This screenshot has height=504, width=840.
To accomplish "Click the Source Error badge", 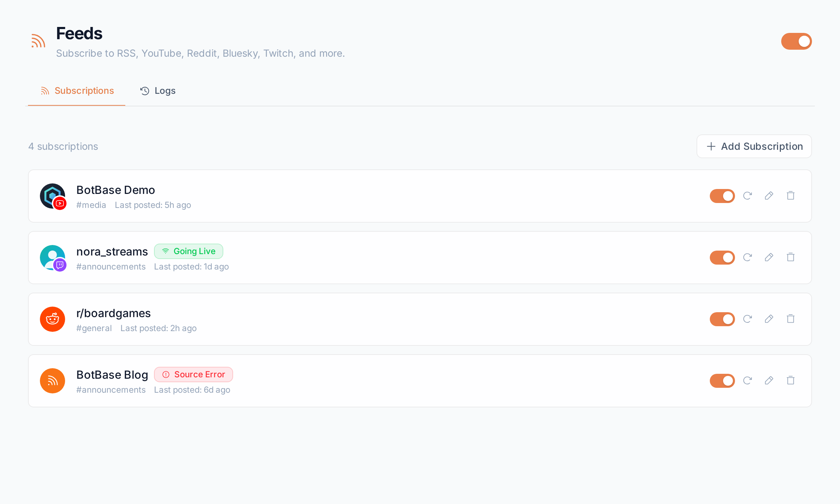I will (x=194, y=374).
